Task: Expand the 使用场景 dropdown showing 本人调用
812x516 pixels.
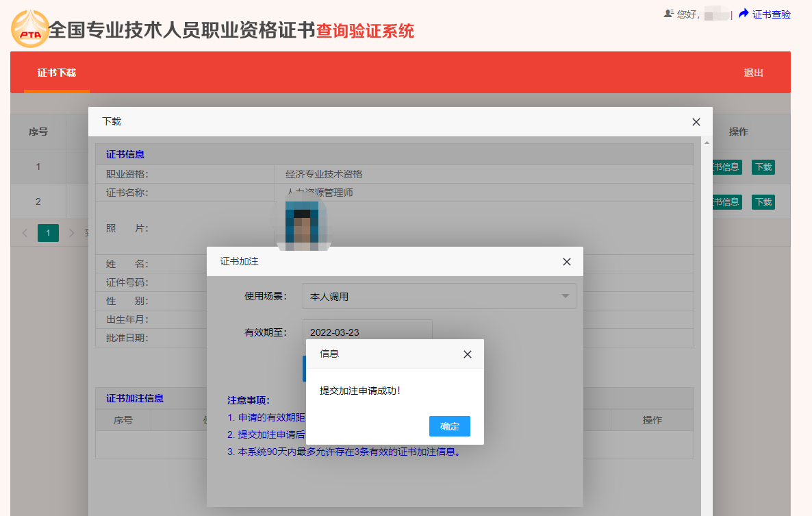Action: pos(439,297)
